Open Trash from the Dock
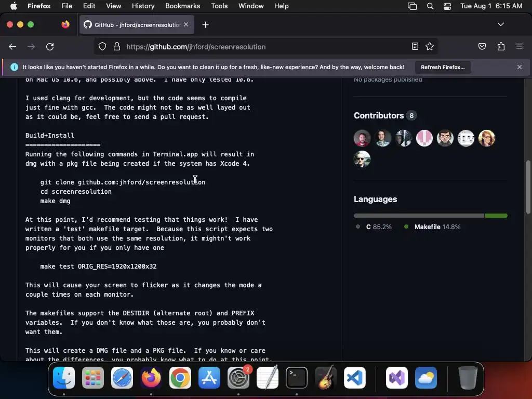532x399 pixels. pos(468,378)
